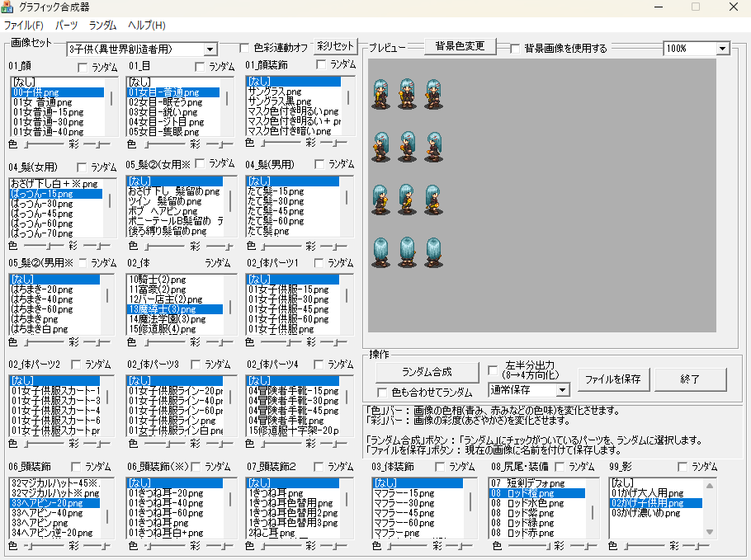This screenshot has width=751, height=560.
Task: Check the 左半分出力 checkbox
Action: click(x=493, y=369)
